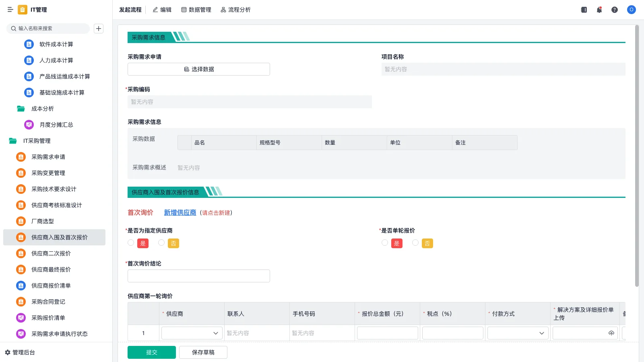This screenshot has width=644, height=362.
Task: Open the user avatar menu
Action: [x=631, y=10]
